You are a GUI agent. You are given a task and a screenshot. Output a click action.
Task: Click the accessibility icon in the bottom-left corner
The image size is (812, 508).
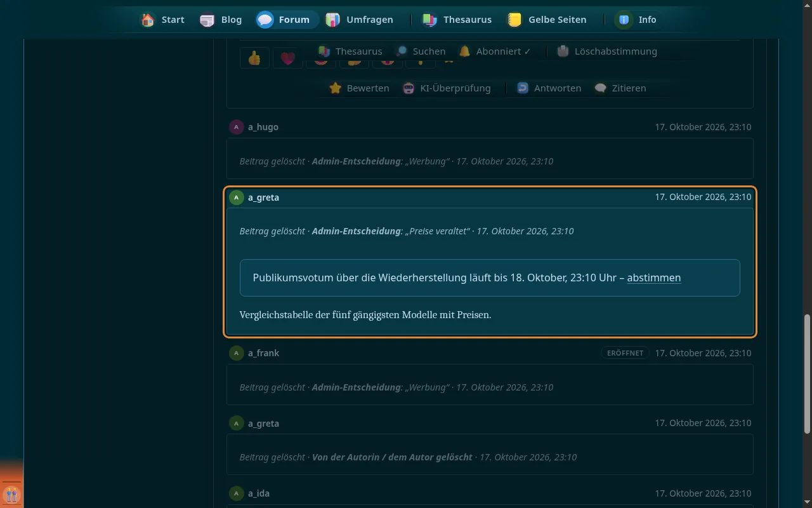[11, 495]
